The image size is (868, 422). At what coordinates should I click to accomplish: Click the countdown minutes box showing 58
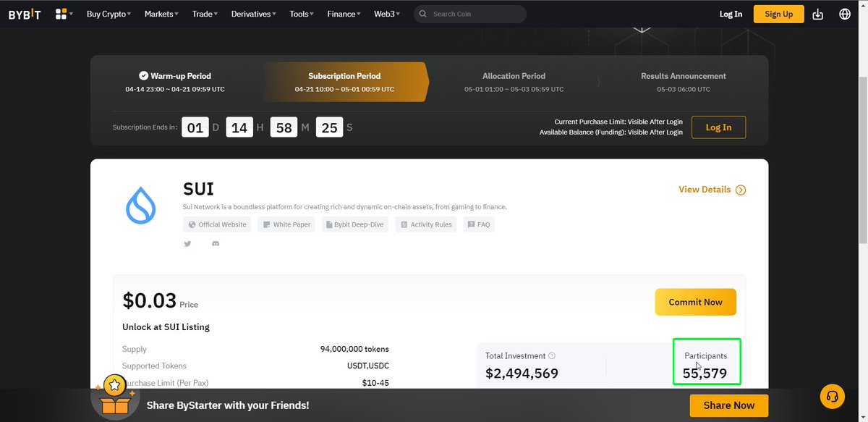284,127
